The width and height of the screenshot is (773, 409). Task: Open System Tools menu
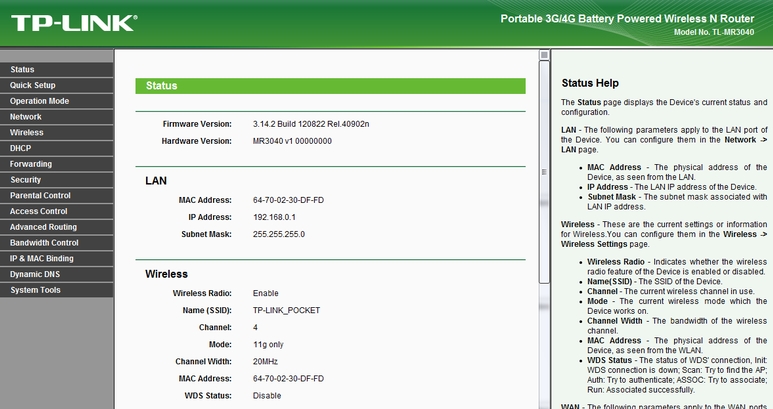[x=56, y=290]
